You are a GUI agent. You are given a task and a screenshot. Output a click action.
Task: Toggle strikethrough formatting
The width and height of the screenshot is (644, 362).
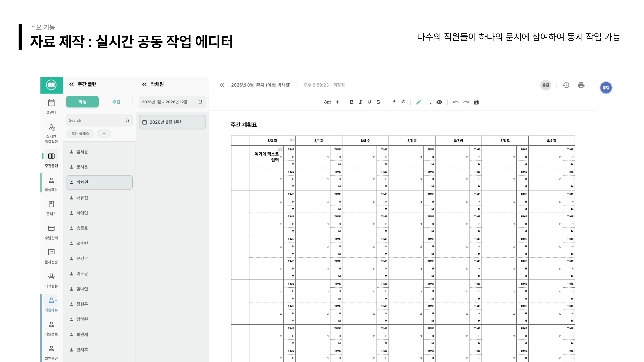pos(378,102)
